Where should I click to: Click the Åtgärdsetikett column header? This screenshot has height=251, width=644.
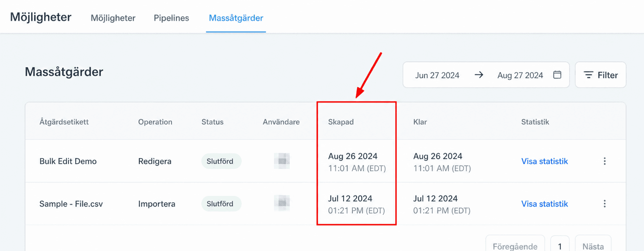pyautogui.click(x=64, y=122)
